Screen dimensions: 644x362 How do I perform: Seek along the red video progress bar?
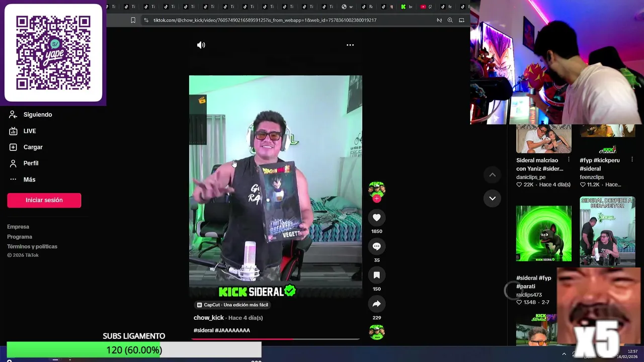tap(275, 339)
